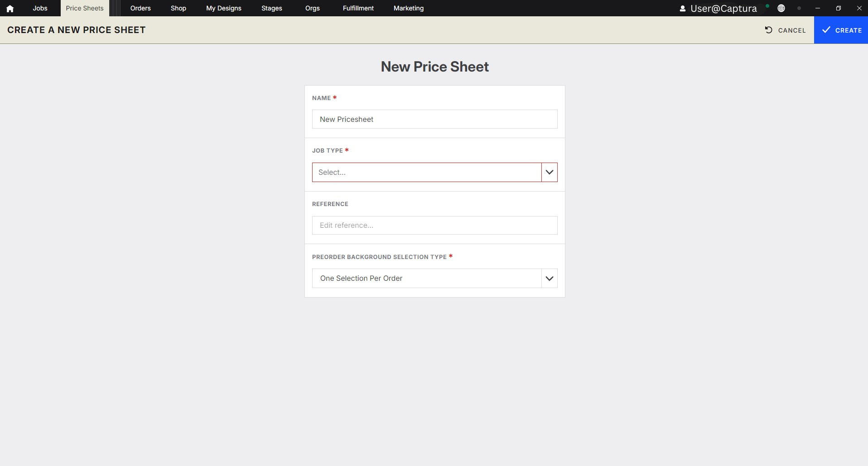Restore down the application window
Viewport: 868px width, 466px height.
click(x=839, y=8)
